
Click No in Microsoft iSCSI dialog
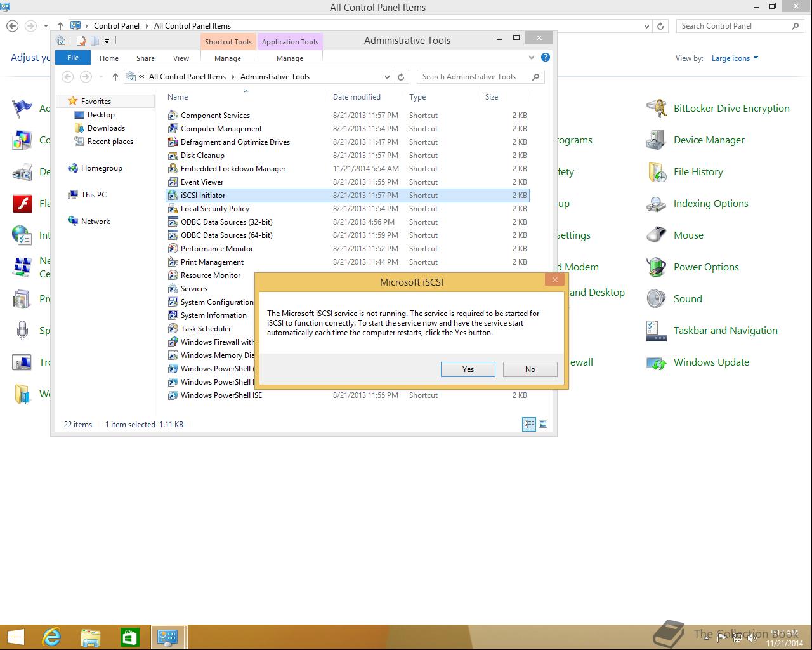tap(530, 369)
